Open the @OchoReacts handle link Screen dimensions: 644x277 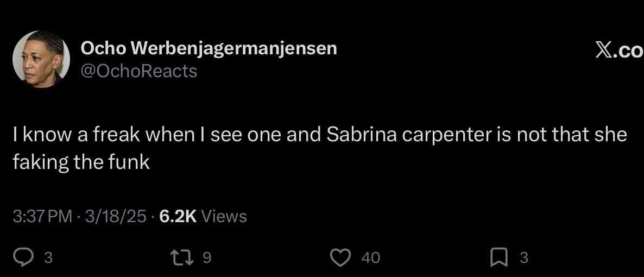coord(139,71)
